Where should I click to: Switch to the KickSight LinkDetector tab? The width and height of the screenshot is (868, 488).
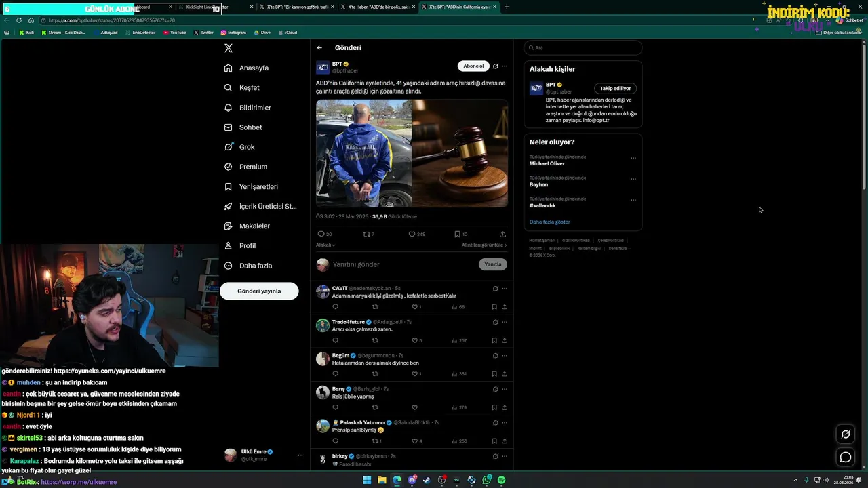[214, 7]
